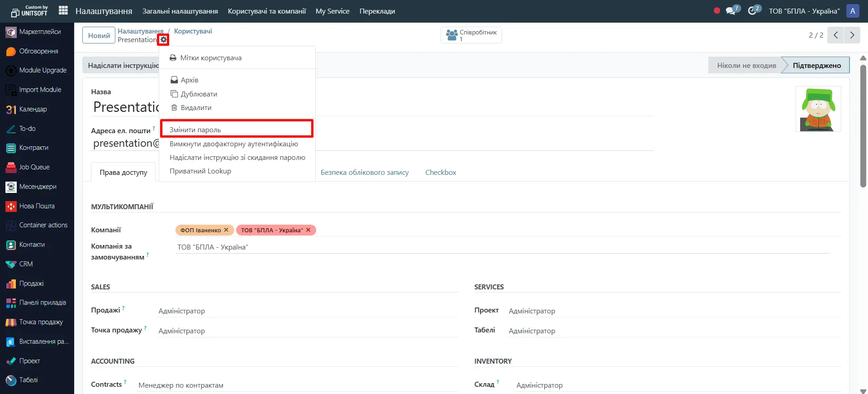Viewport: 868px width, 394px height.
Task: Follow the Користувачі breadcrumb link
Action: coord(193,31)
